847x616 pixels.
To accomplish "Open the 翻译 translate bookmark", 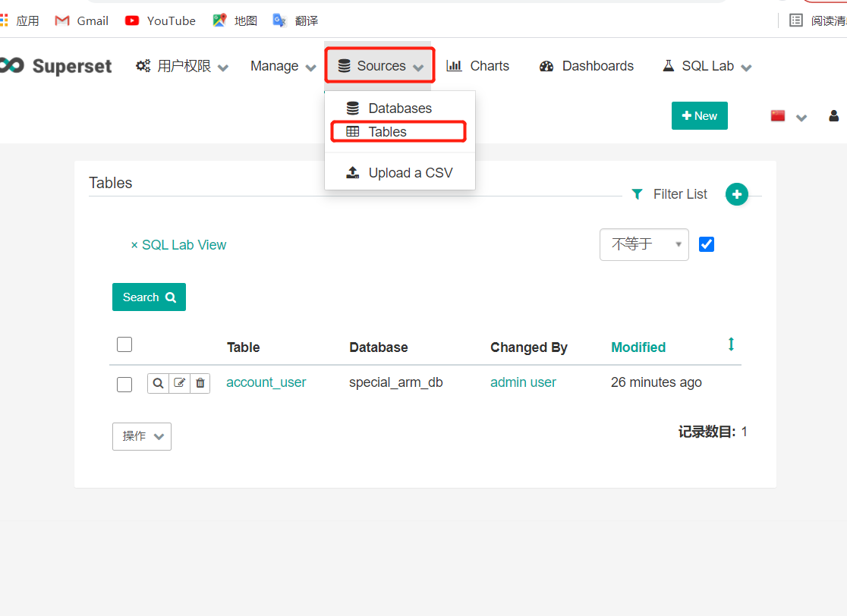I will coord(295,20).
